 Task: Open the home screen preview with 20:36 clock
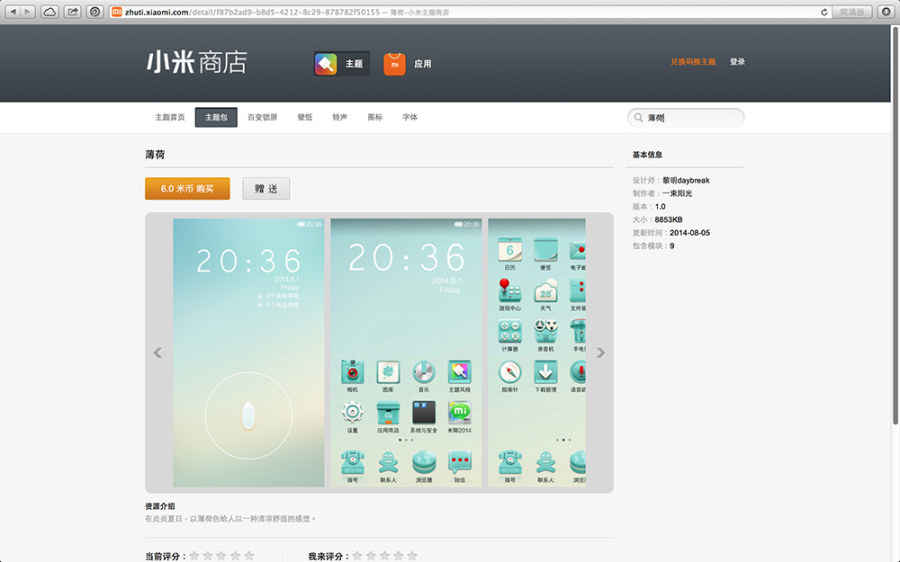pyautogui.click(x=406, y=352)
